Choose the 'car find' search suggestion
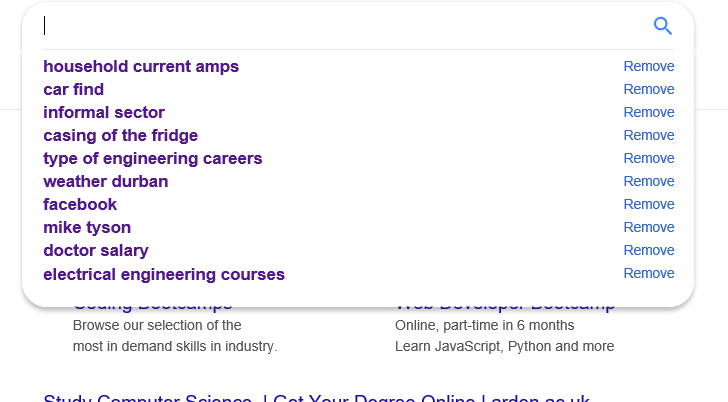728x402 pixels. click(x=73, y=90)
